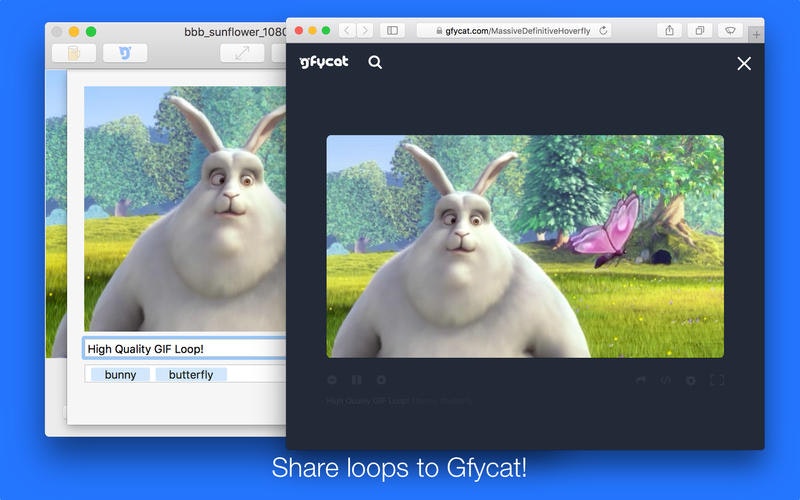Image resolution: width=800 pixels, height=500 pixels.
Task: Click the Pocket extension button in Safari
Action: click(x=730, y=31)
